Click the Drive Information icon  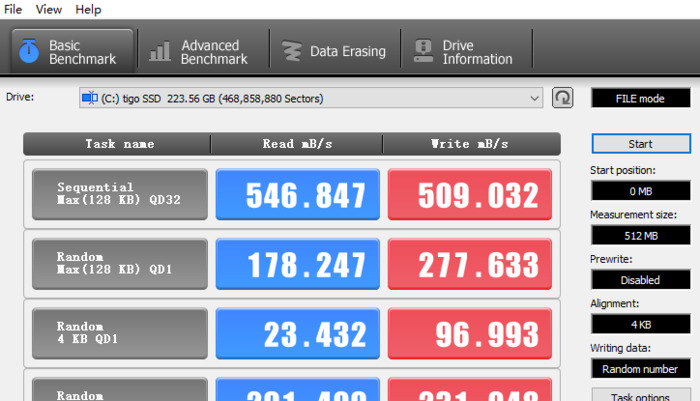pyautogui.click(x=423, y=51)
